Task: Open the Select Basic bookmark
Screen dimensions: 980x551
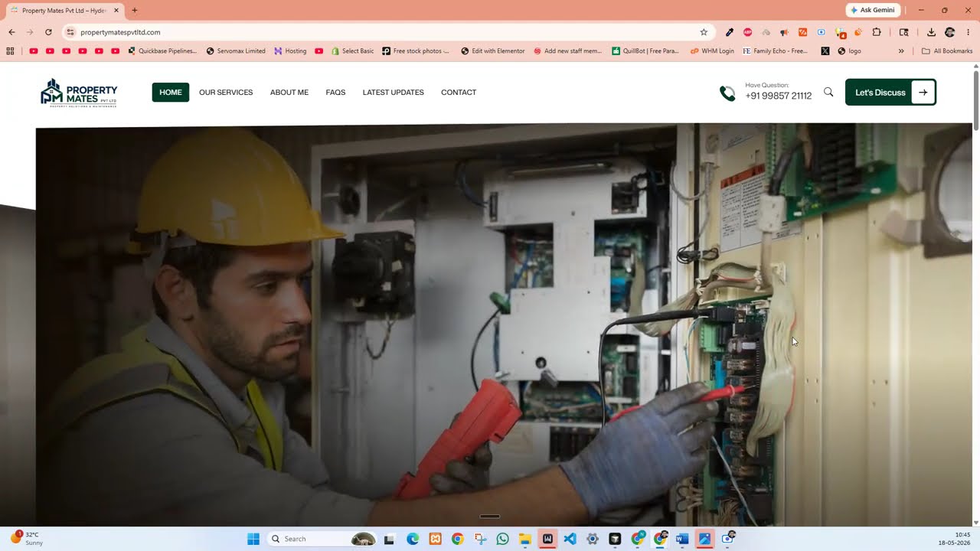Action: pyautogui.click(x=353, y=51)
